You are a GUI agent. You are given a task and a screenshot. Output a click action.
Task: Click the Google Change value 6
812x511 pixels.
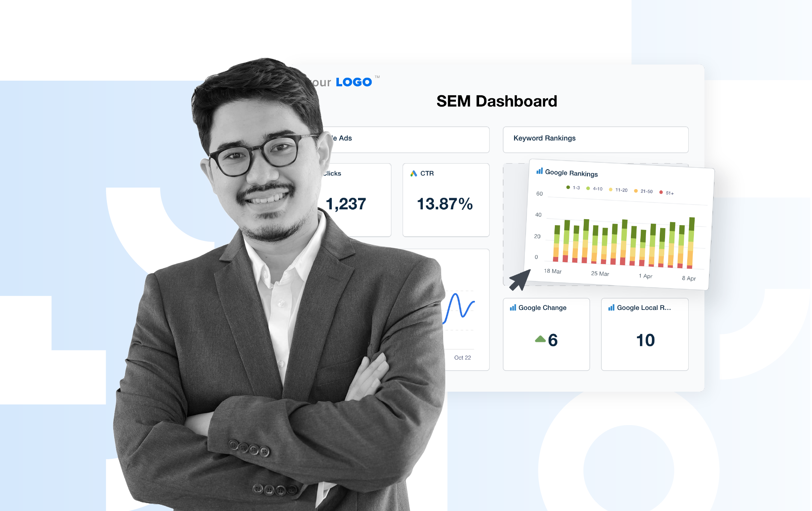[x=553, y=340]
